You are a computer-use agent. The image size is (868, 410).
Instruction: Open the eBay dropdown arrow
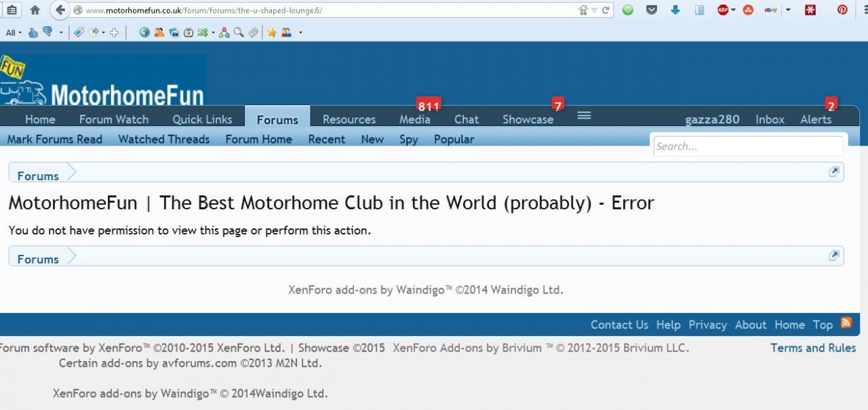pos(788,10)
